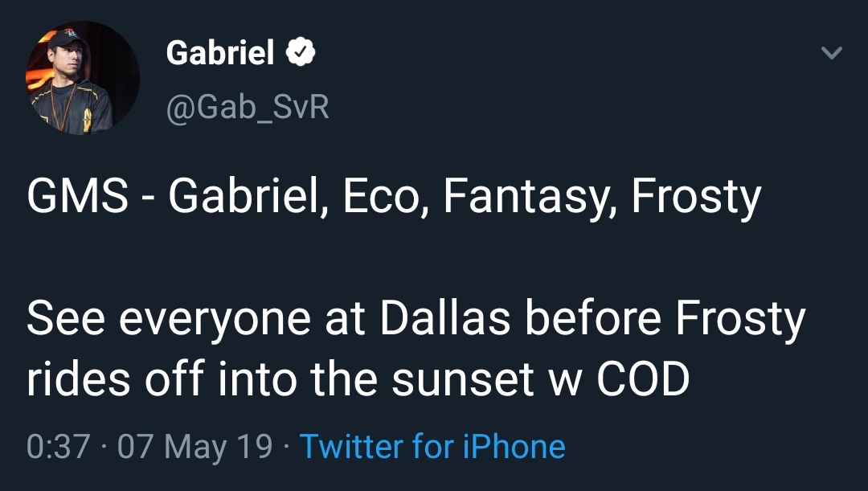The image size is (868, 491).
Task: Open the Twitter for iPhone source link
Action: [432, 446]
